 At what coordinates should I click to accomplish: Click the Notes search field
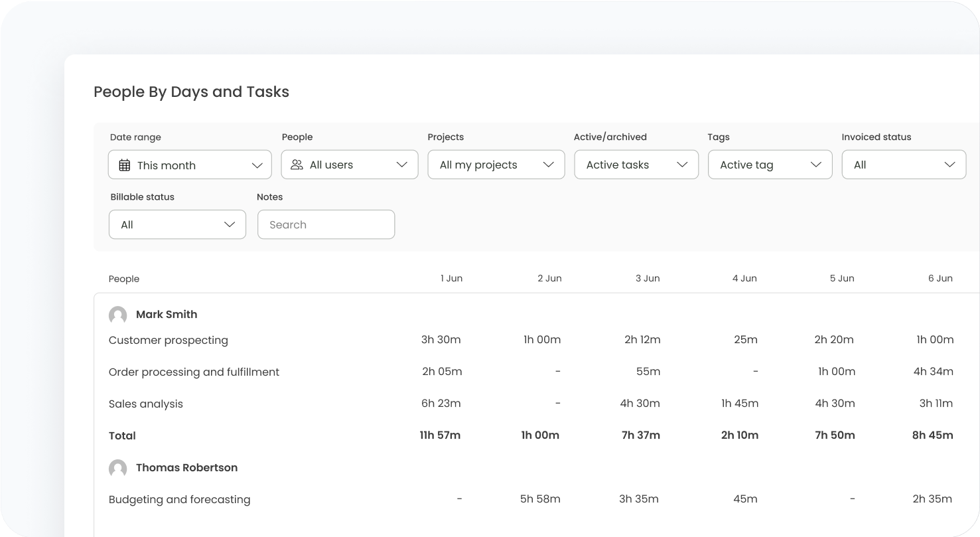(326, 225)
